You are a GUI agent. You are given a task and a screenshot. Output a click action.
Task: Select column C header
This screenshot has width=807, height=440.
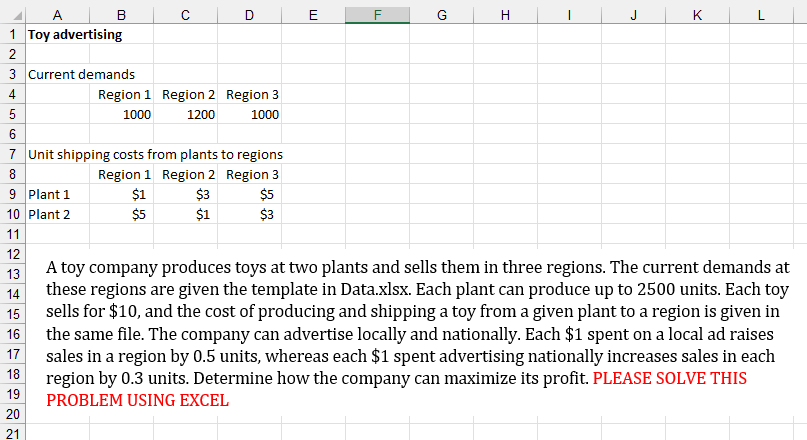click(x=185, y=15)
